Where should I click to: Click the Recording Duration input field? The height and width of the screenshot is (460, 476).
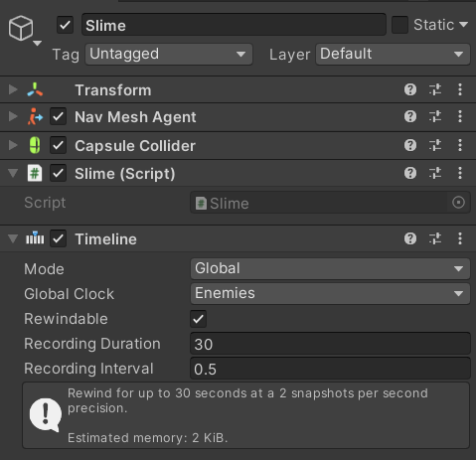coord(330,344)
